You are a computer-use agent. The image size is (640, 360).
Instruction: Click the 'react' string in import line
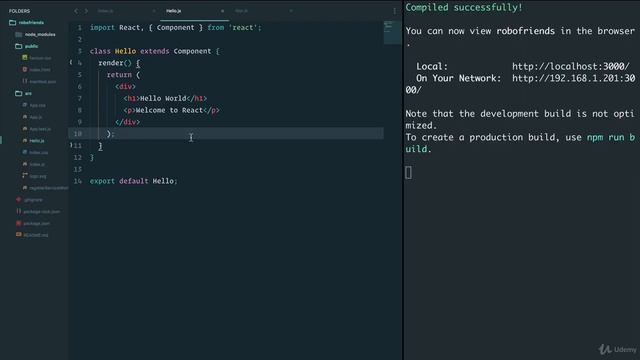(243, 27)
